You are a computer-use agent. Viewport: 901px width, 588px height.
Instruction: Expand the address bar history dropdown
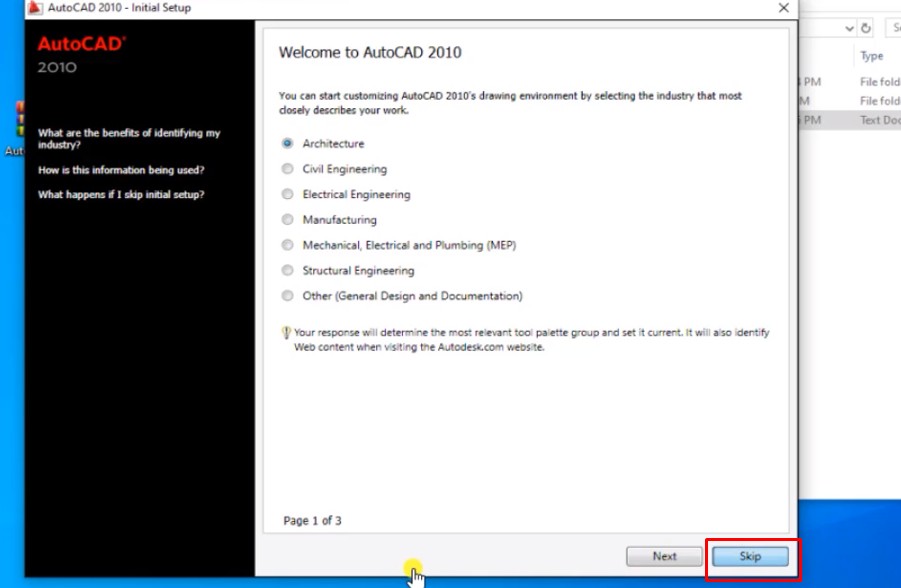coord(849,29)
